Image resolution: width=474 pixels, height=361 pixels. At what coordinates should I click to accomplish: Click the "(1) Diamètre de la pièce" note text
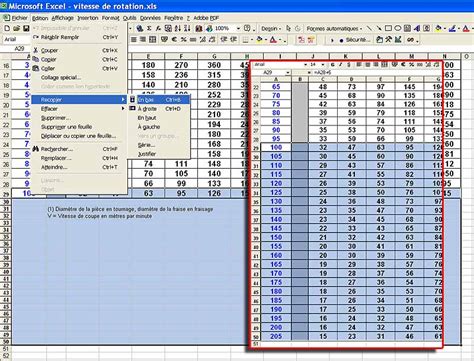pos(130,209)
